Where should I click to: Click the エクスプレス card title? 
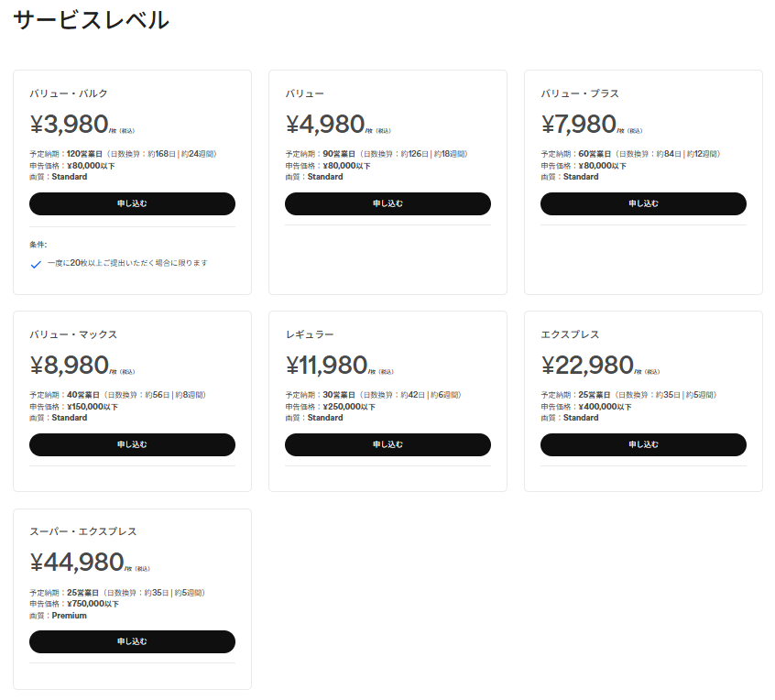pyautogui.click(x=571, y=334)
